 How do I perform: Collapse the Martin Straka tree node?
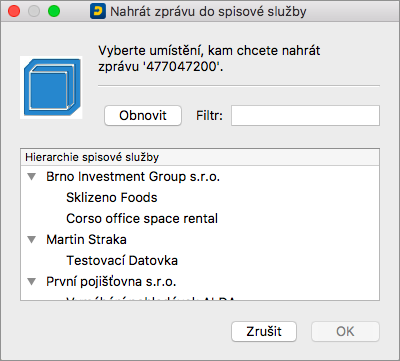(x=32, y=239)
